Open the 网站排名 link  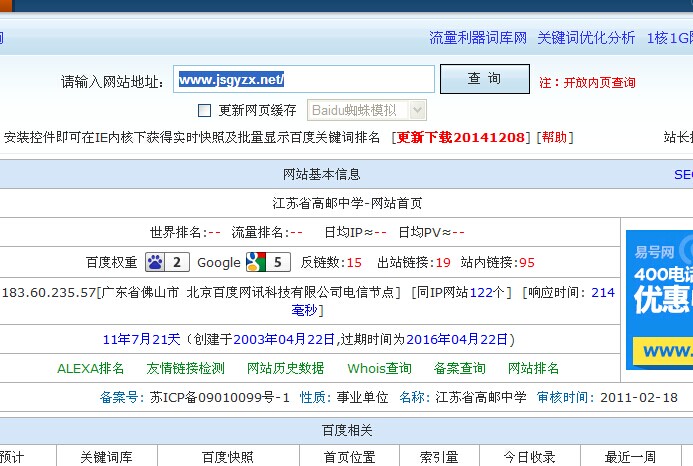[x=533, y=368]
